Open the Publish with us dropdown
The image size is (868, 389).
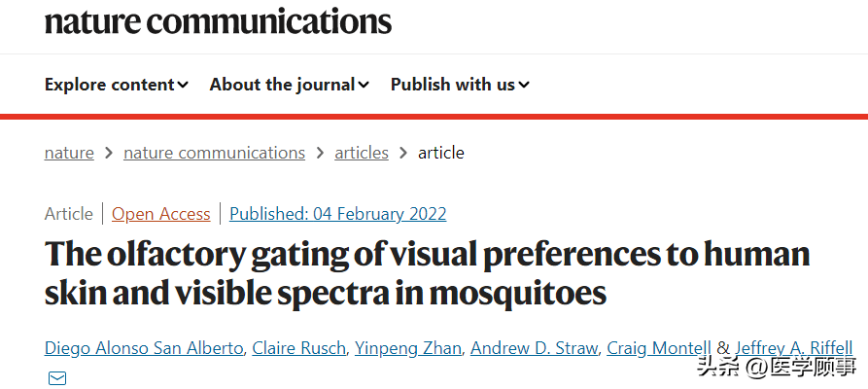459,85
